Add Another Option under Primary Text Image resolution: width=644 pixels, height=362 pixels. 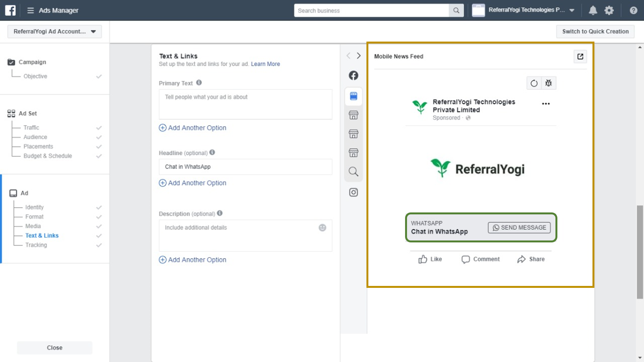[193, 128]
